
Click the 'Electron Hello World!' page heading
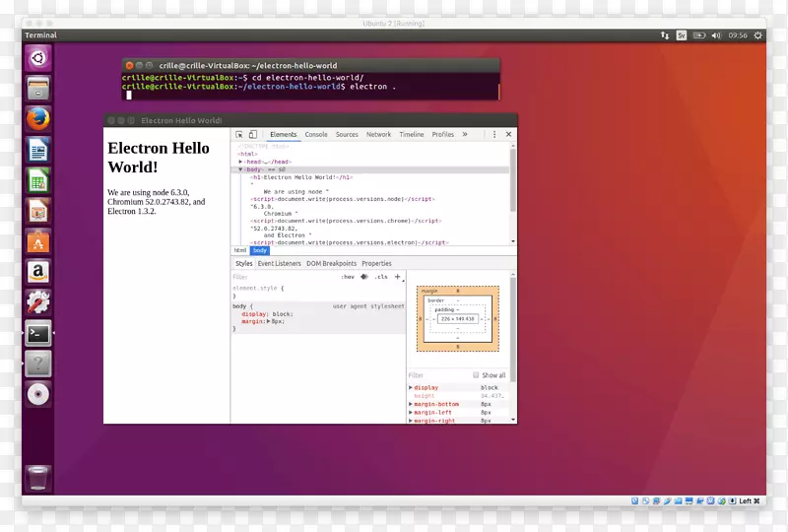point(159,158)
